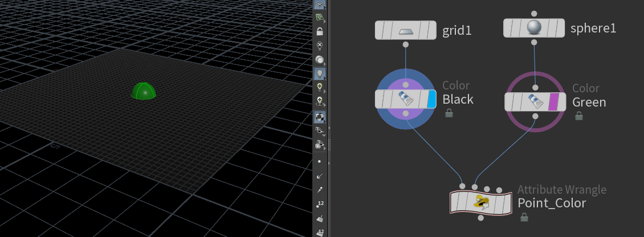
Task: Click the output connector of Point_Color node
Action: 480,219
